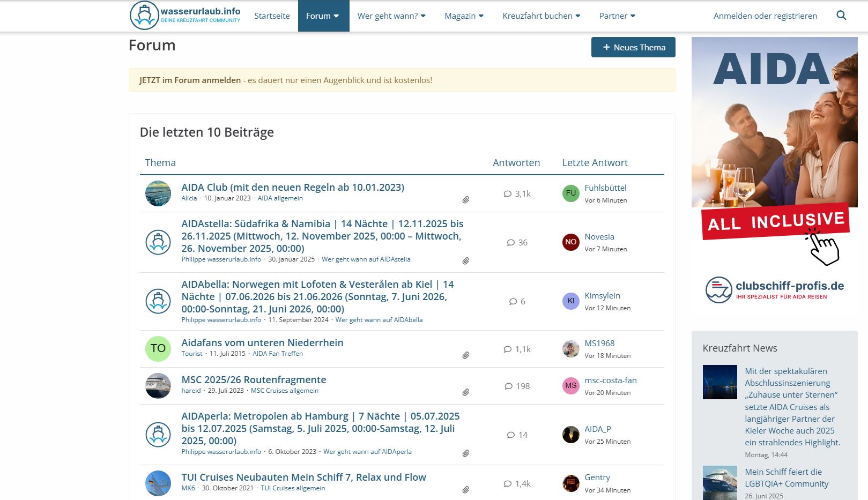Click the wasserurlaub.info ship logo
Viewport: 868px width, 500px height.
[x=144, y=16]
